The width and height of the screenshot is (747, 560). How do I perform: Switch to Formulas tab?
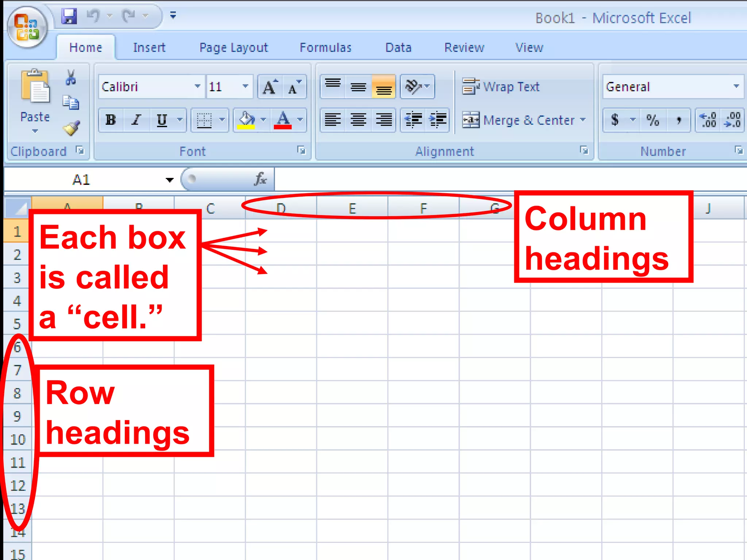(x=325, y=48)
